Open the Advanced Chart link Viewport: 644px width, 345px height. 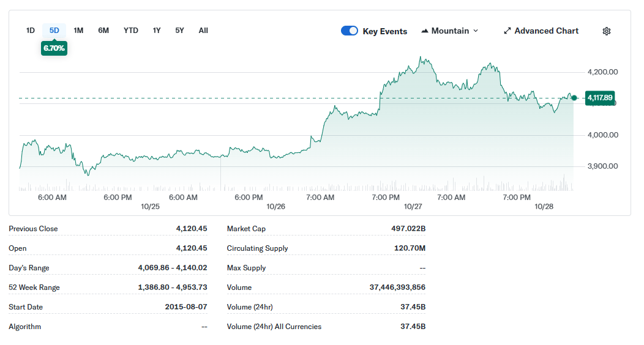[546, 31]
